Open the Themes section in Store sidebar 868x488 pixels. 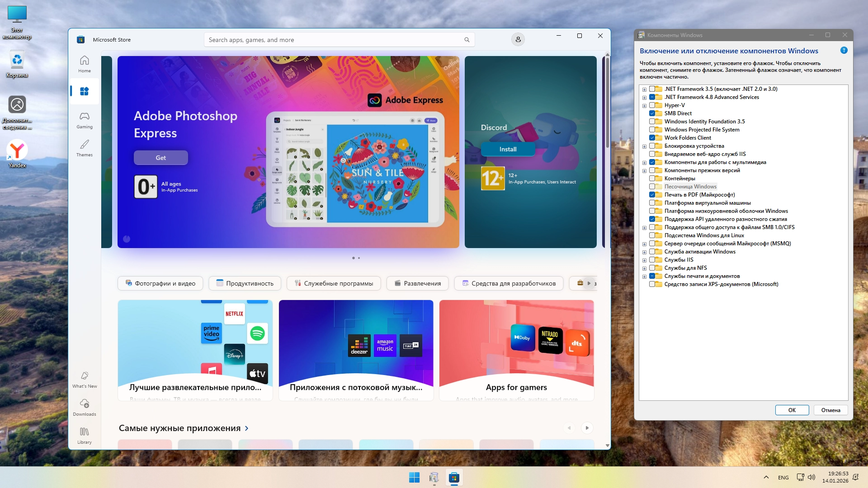tap(85, 148)
